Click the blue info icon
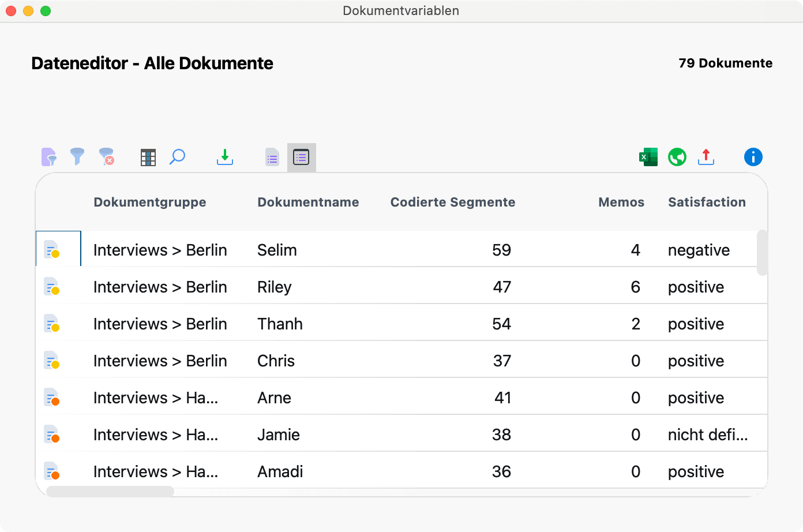 coord(753,157)
